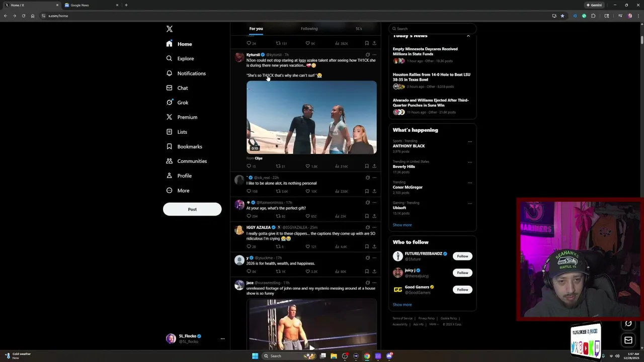Open the Houston Rallies Texas Bowl story
The image size is (644, 362).
tap(432, 77)
